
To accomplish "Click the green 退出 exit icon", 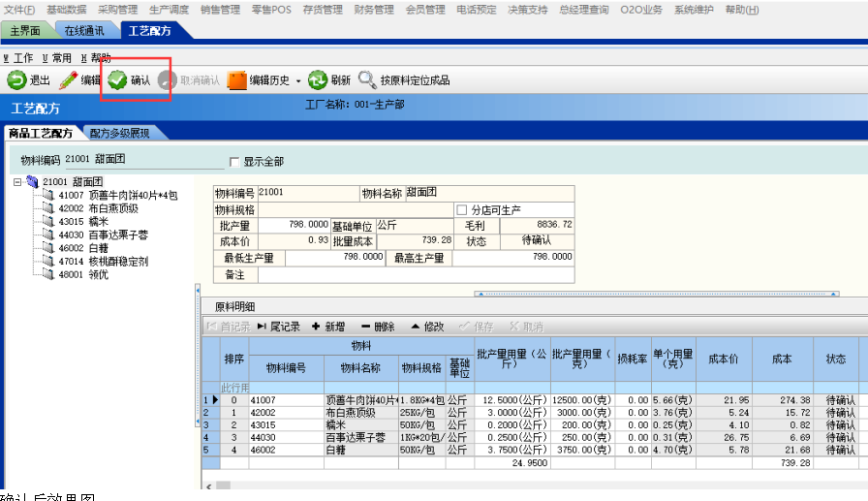I will (x=16, y=80).
